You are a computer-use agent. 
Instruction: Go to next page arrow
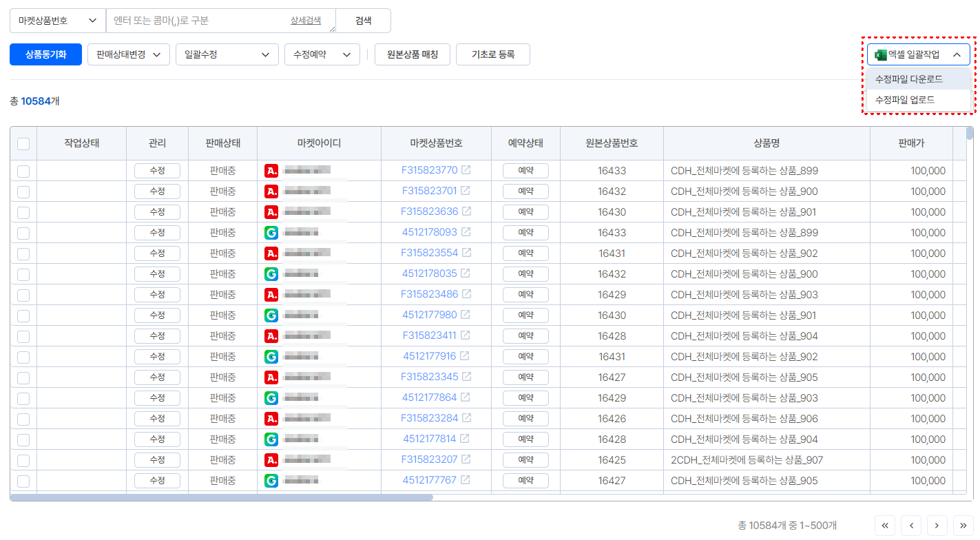[937, 526]
